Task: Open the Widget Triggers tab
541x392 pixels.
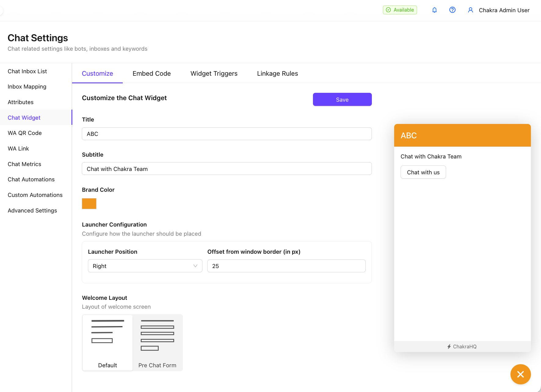Action: (214, 74)
